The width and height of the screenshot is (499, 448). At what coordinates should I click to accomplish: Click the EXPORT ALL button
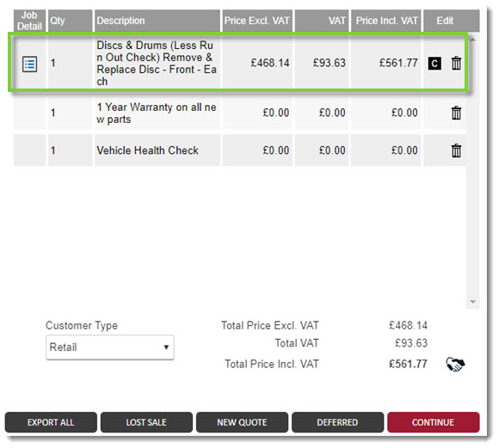click(x=51, y=422)
